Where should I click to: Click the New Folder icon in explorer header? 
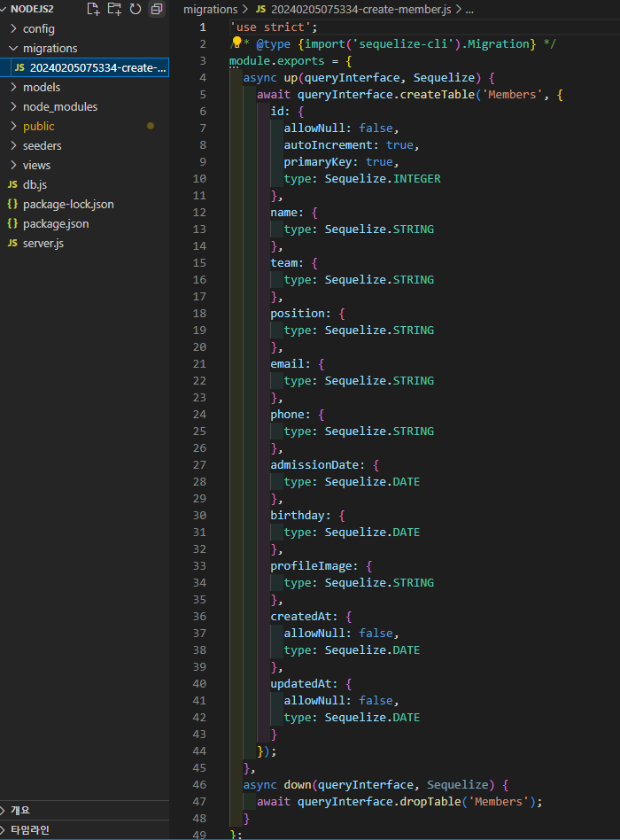[114, 9]
